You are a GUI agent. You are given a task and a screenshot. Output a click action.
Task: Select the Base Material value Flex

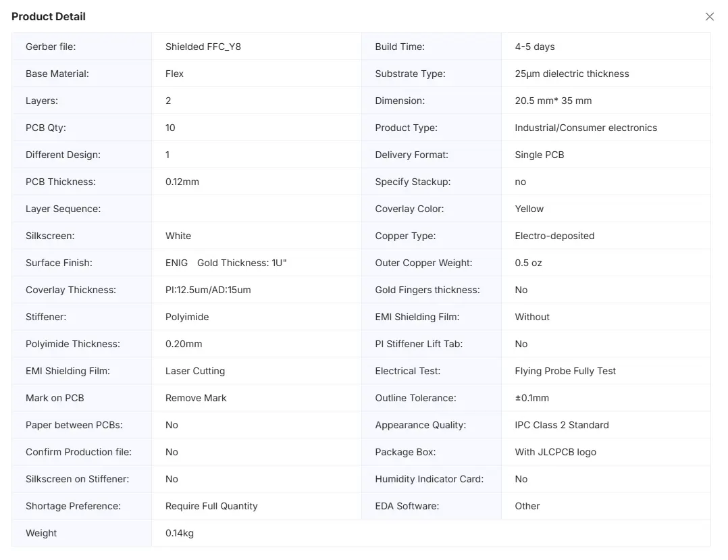(174, 74)
